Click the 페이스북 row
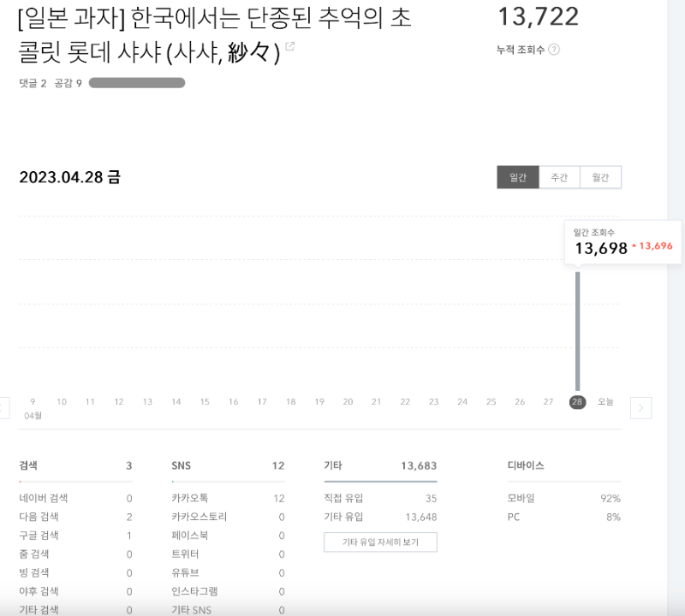 (228, 536)
